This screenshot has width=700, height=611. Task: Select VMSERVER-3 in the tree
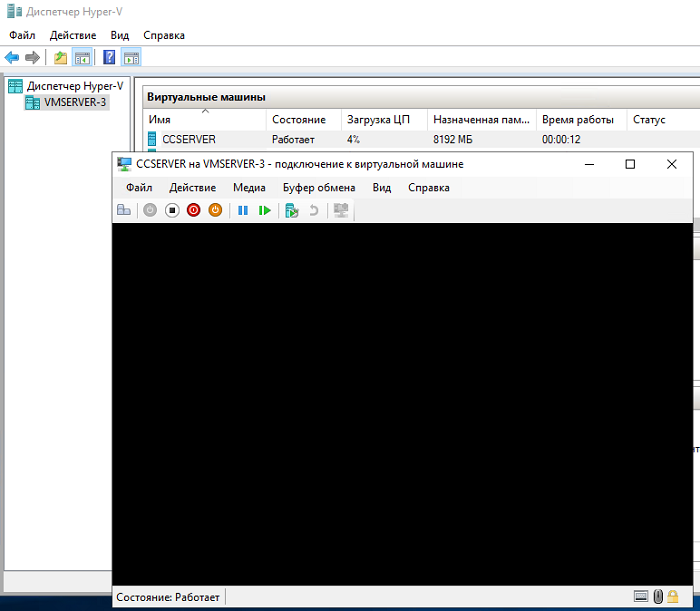(x=75, y=102)
